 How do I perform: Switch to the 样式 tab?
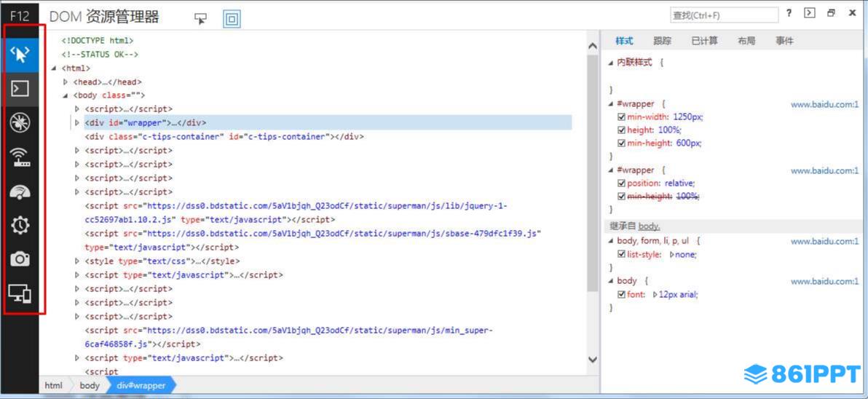click(x=625, y=41)
